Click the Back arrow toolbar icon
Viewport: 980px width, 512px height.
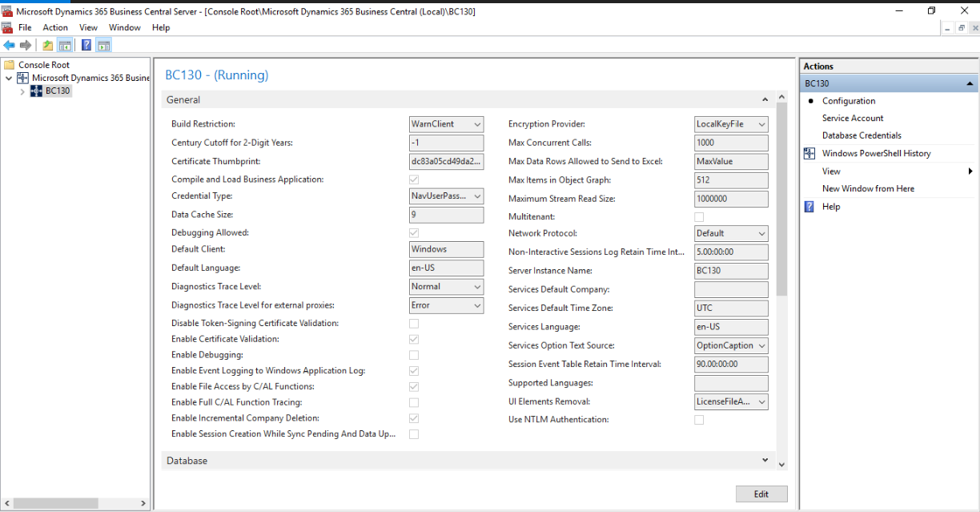[9, 46]
